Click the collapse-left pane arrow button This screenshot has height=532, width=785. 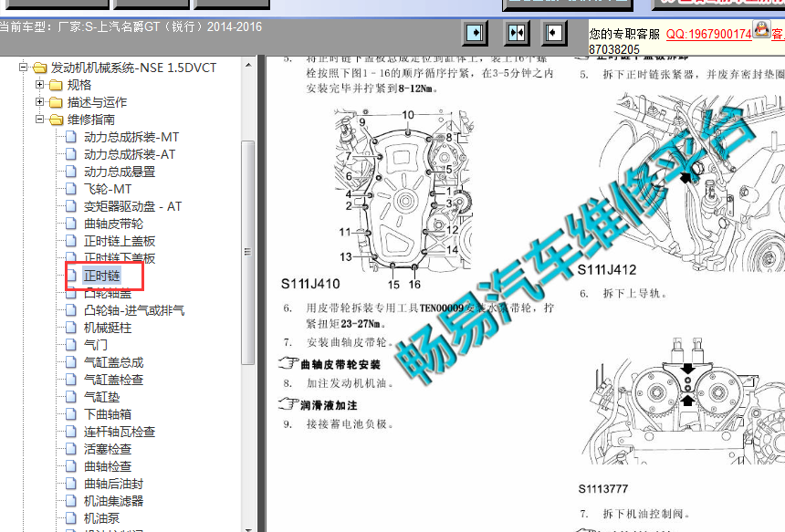point(554,34)
